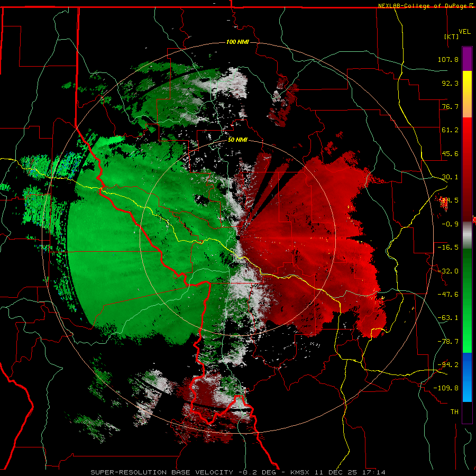Click the 92.3 legend value
Viewport: 476px width, 476px height.
[450, 83]
